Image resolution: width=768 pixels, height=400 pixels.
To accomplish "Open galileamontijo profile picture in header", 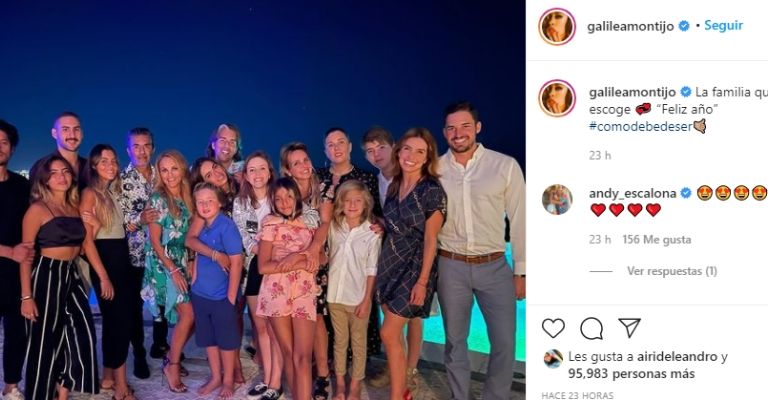I will 557,26.
